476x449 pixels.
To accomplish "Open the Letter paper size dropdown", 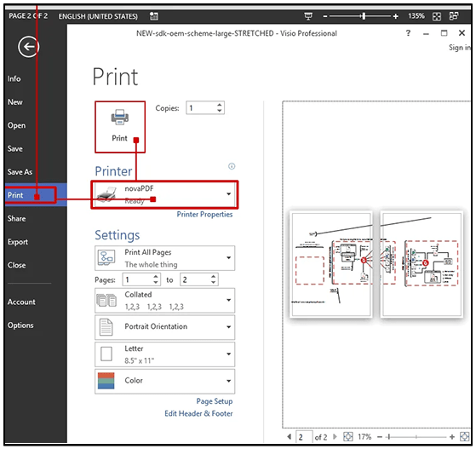I will click(x=228, y=354).
